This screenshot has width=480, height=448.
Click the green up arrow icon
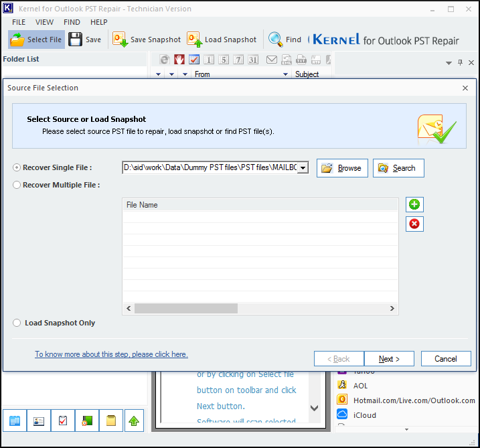(135, 421)
